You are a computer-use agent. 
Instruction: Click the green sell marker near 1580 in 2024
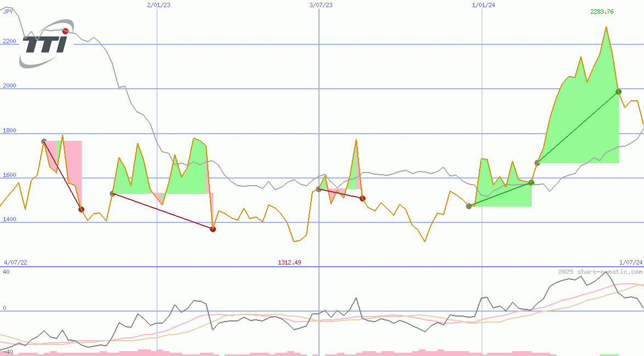coord(531,182)
